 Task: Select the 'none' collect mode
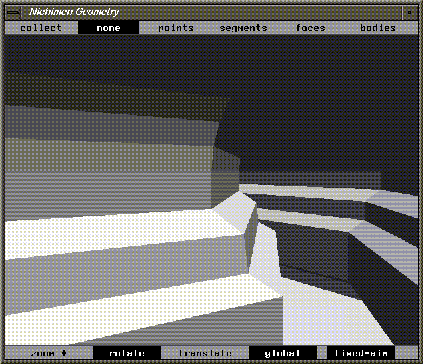108,28
